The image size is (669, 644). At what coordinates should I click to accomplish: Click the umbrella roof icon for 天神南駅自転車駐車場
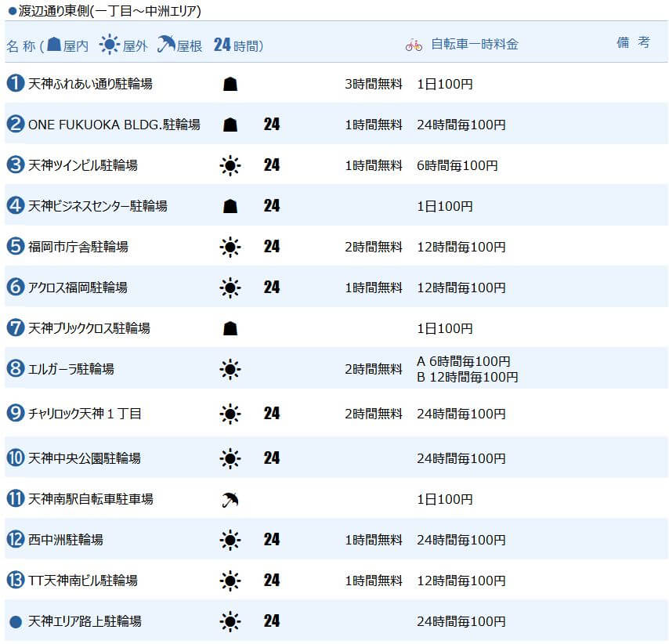point(230,499)
